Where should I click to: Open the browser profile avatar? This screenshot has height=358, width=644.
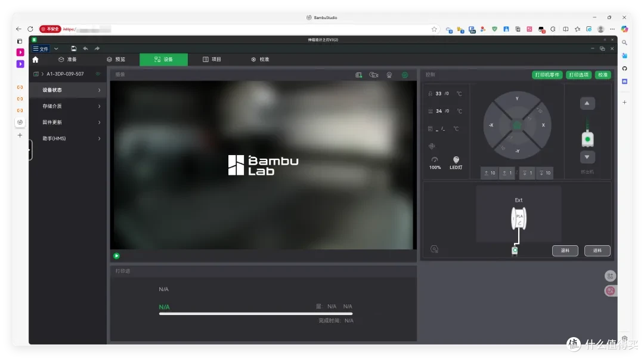coord(600,29)
